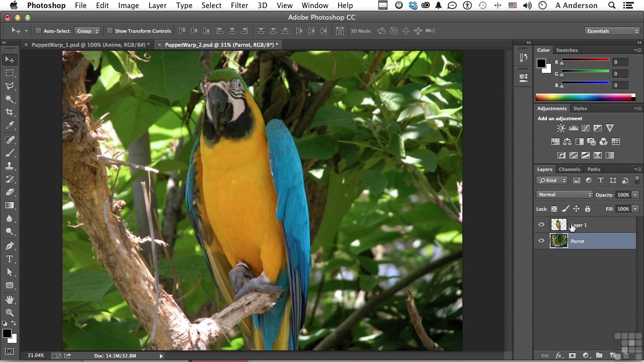This screenshot has height=362, width=644.
Task: Select the Hand tool
Action: point(10,299)
